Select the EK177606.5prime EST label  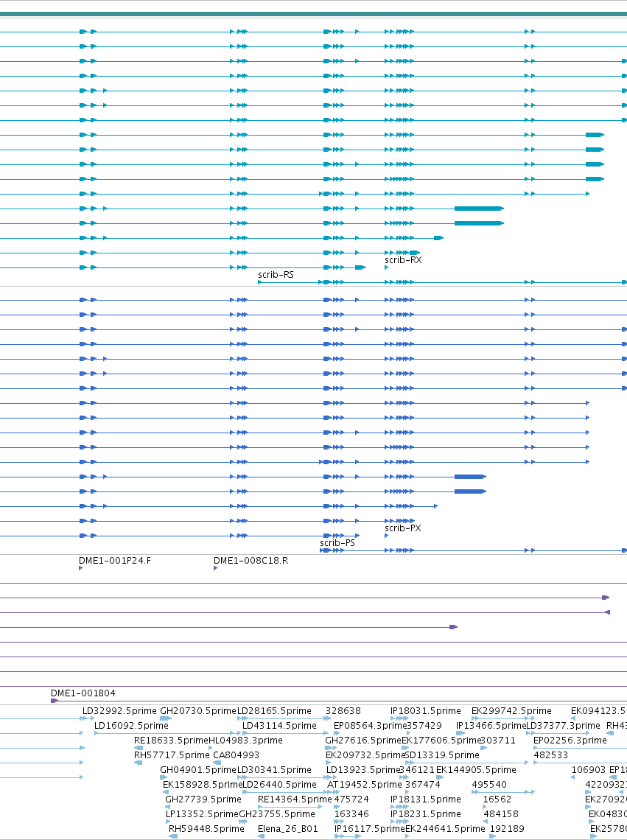441,741
